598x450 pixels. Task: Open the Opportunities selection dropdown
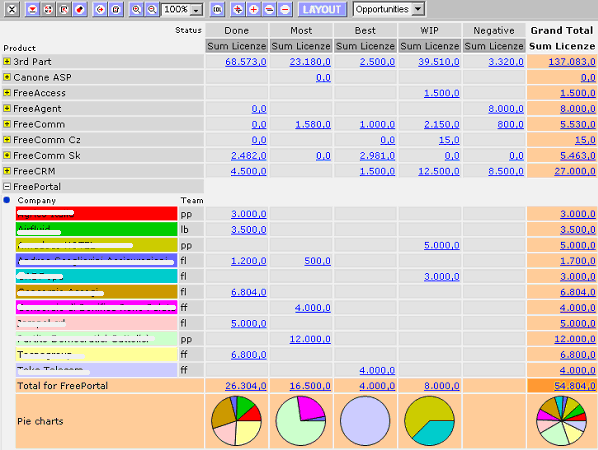(x=418, y=9)
